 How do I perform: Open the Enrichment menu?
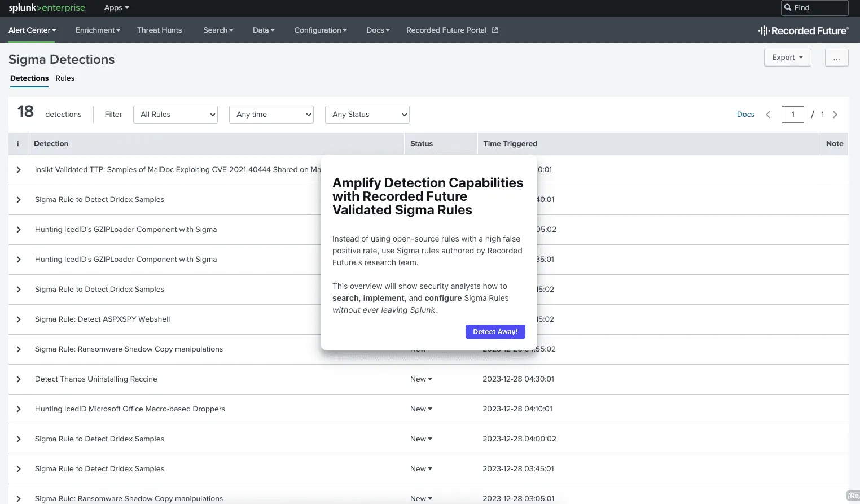click(x=98, y=30)
